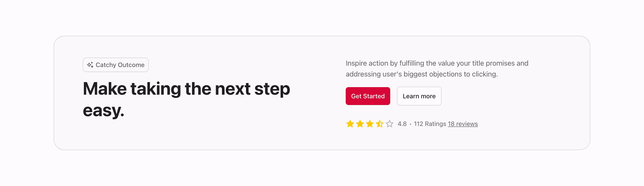Expand details under 112 Ratings
The width and height of the screenshot is (644, 186).
point(430,124)
